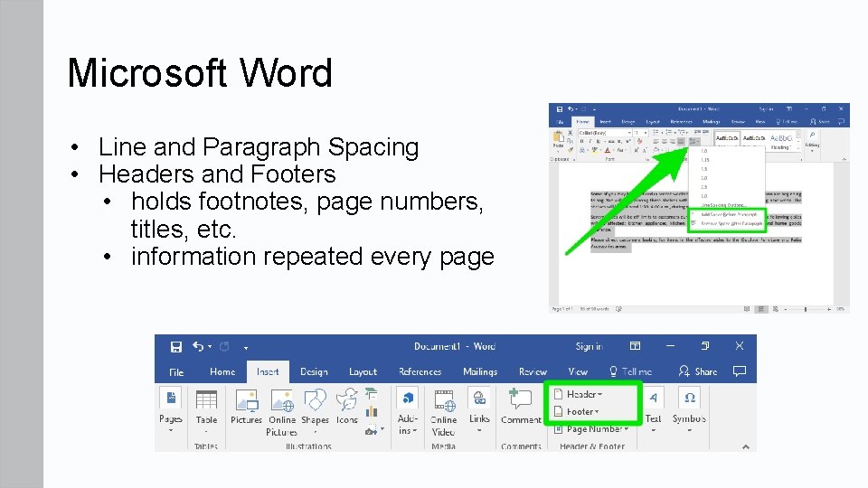Click the Zoom in plus in small Word window
This screenshot has height=488, width=868.
[829, 309]
